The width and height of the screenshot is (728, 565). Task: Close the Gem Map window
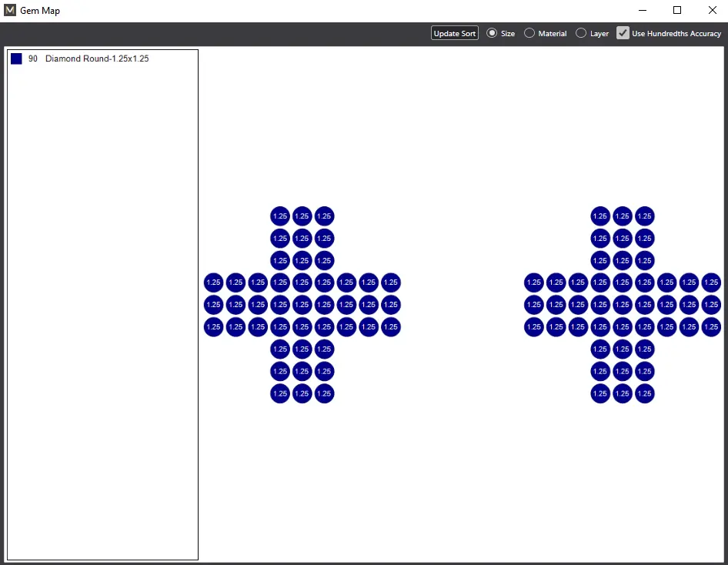point(712,11)
